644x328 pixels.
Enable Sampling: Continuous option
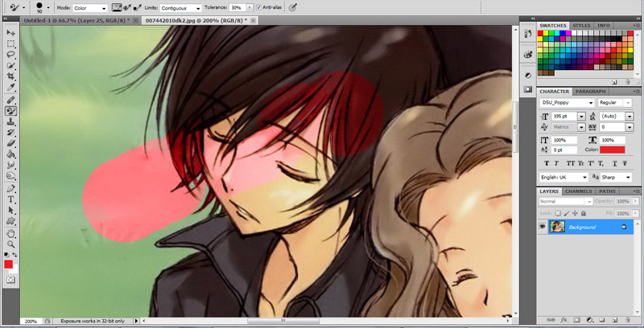tap(117, 7)
